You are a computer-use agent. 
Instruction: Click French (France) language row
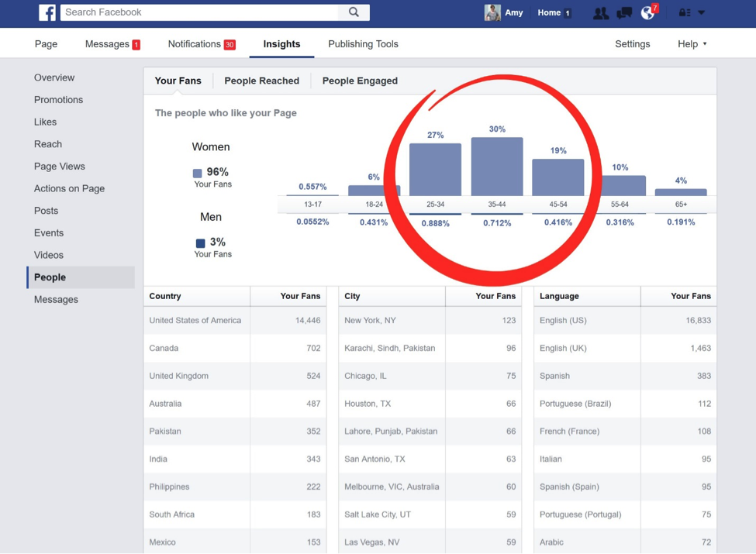click(x=625, y=431)
